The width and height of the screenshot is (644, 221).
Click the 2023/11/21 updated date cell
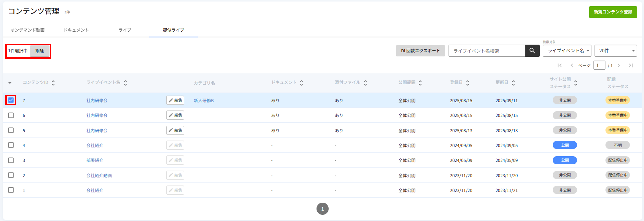pos(506,190)
